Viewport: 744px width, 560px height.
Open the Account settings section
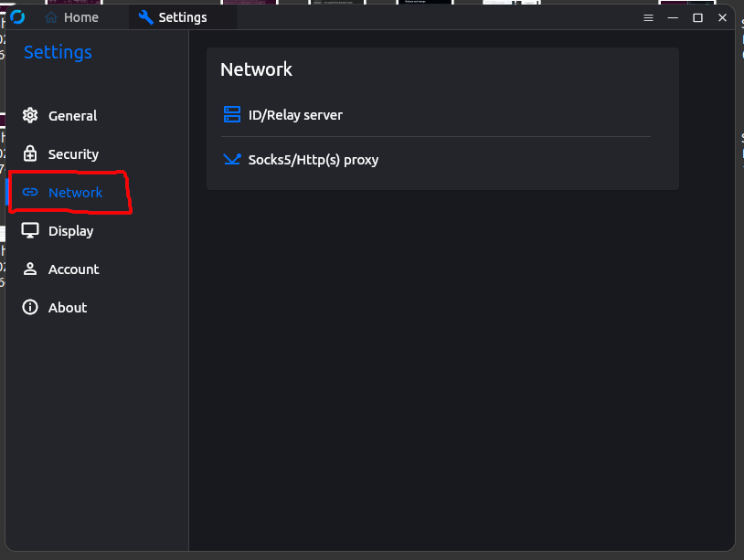(x=73, y=269)
